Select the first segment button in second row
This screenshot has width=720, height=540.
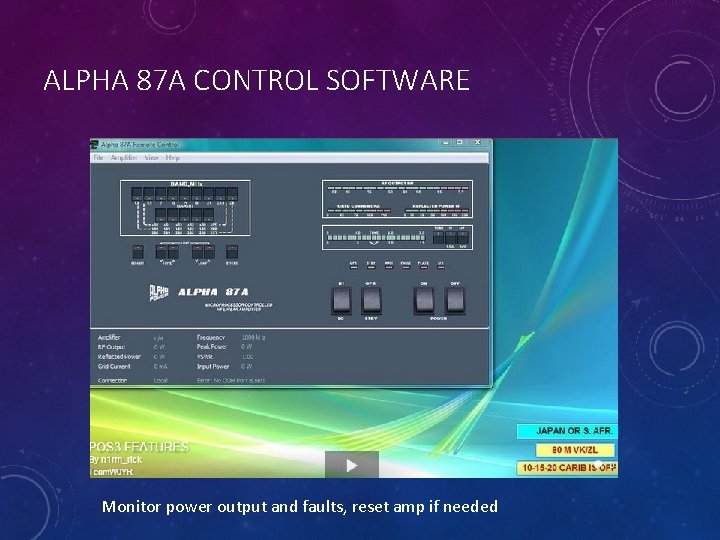click(160, 215)
